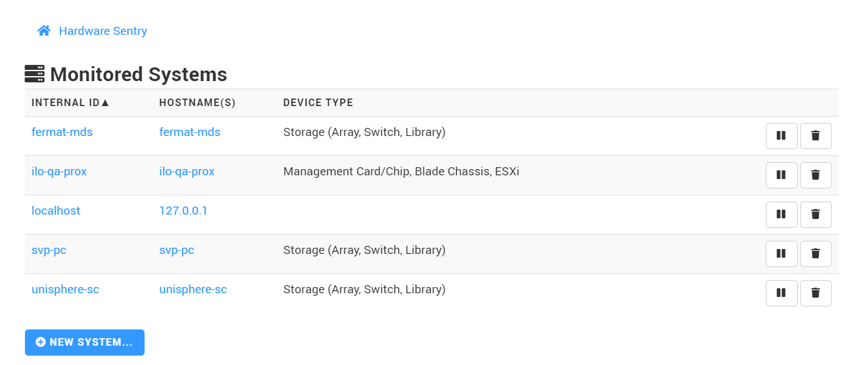Screen dimensions: 868x365
Task: Pause monitoring for unisphere-sc
Action: (x=781, y=293)
